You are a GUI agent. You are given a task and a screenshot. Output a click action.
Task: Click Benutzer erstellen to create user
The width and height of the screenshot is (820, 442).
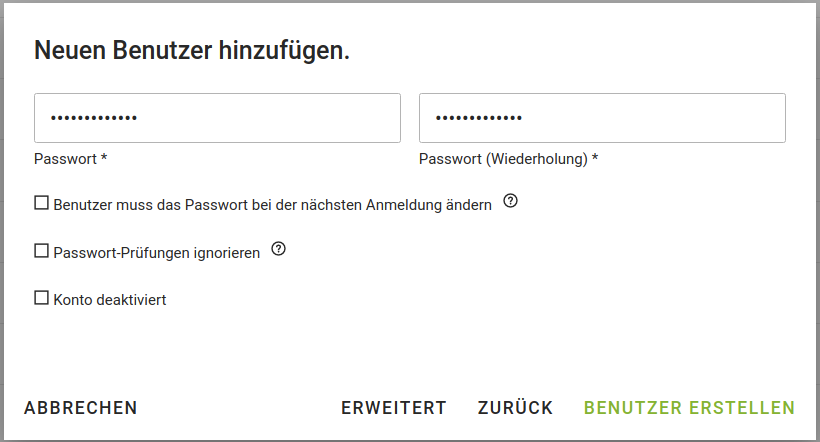click(689, 408)
